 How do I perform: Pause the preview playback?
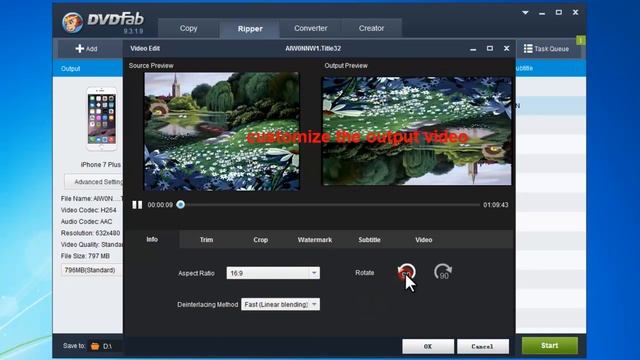click(137, 205)
